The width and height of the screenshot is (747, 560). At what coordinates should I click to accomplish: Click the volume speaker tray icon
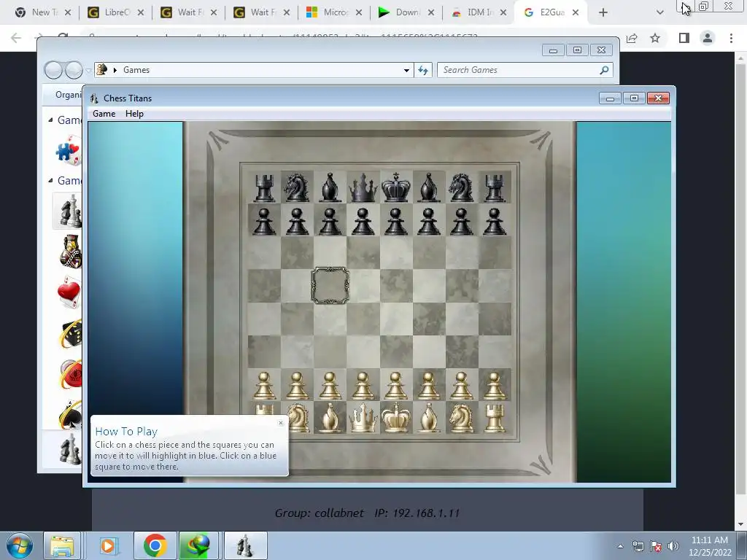coord(673,546)
